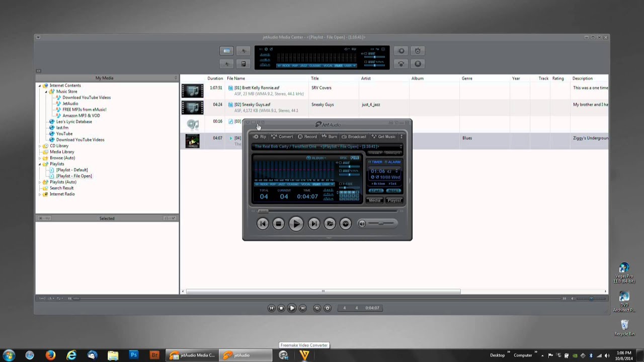The image size is (644, 362).
Task: Open the Burn tab in JetAudio player
Action: [330, 137]
